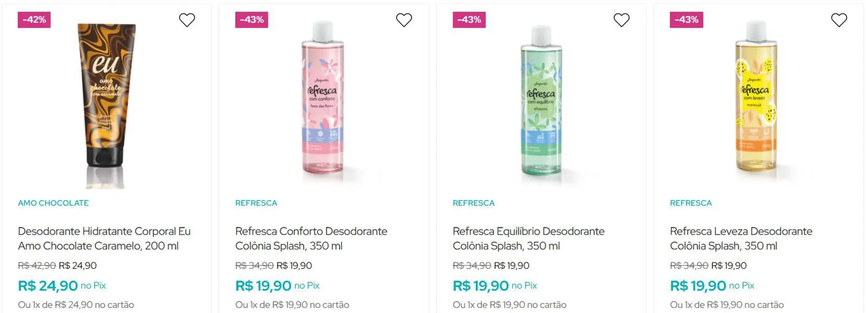Save Refresca Leveza with heart icon

839,20
